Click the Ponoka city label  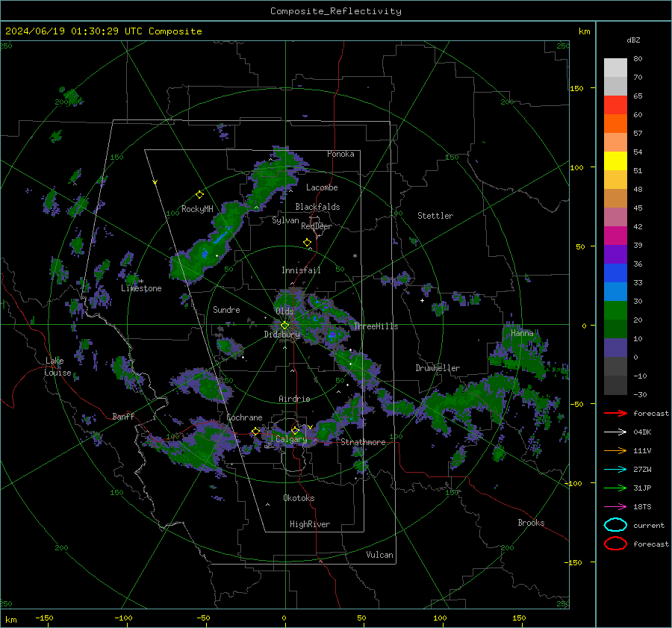[x=340, y=154]
